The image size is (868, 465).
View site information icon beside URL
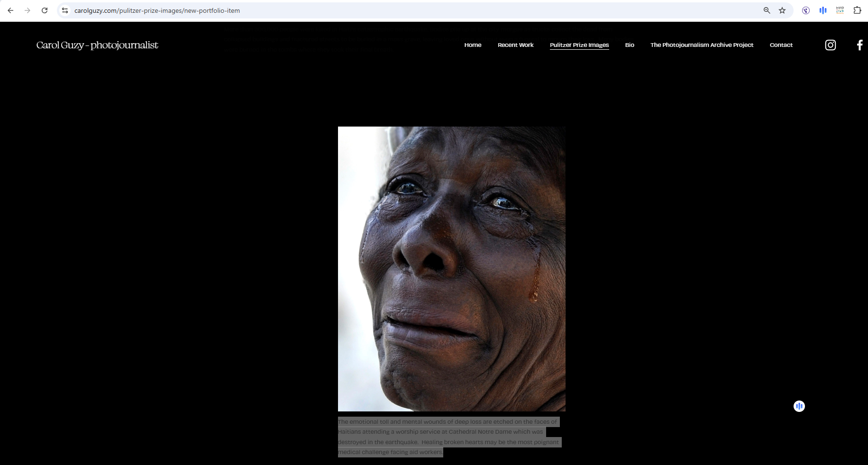[x=65, y=10]
